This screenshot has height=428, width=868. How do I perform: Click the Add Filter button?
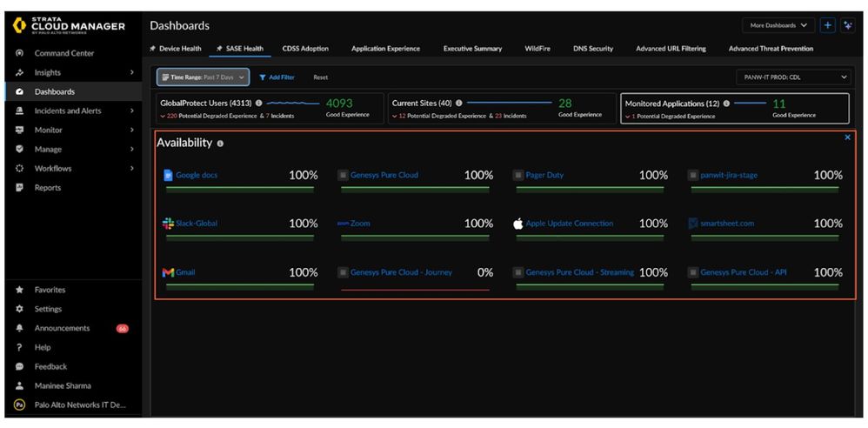coord(277,77)
